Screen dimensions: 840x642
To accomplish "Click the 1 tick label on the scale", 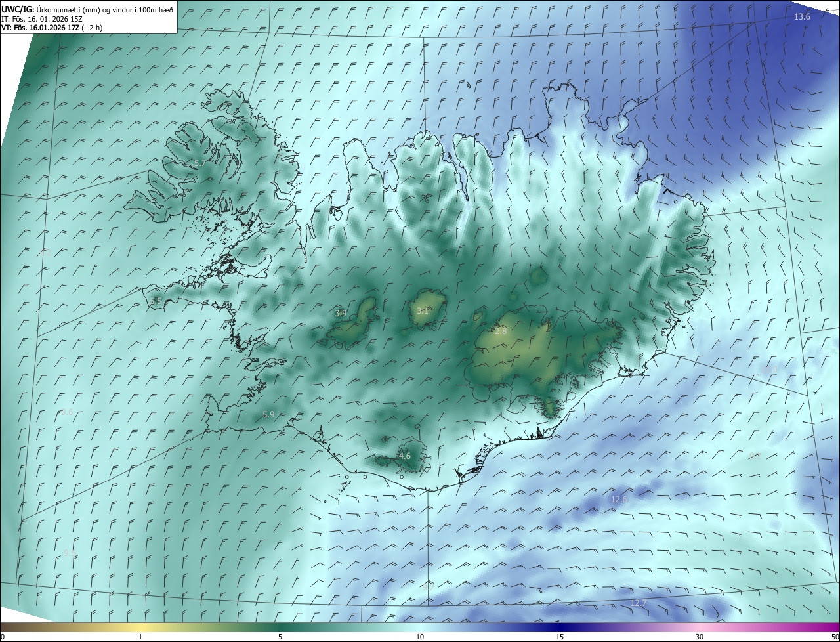I will [x=140, y=637].
